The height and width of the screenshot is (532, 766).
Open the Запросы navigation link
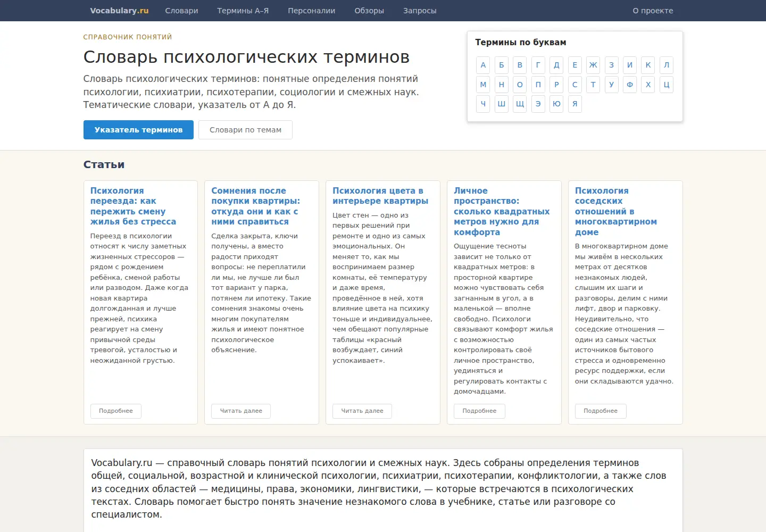coord(420,11)
